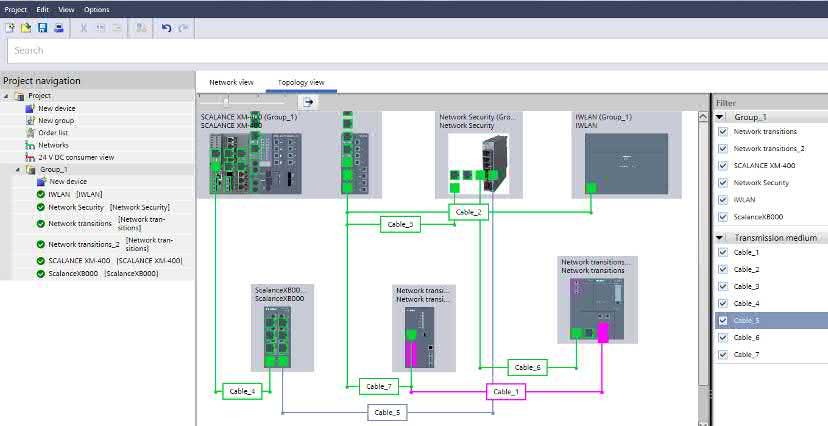Toggle Network Security filter checkbox
Image resolution: width=828 pixels, height=426 pixels.
723,183
